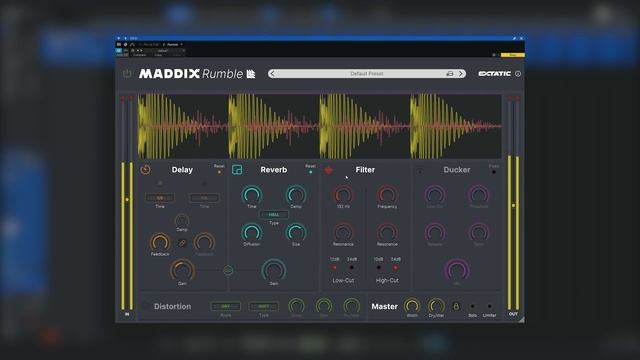The width and height of the screenshot is (640, 360).
Task: Click the save preset icon
Action: pos(449,73)
